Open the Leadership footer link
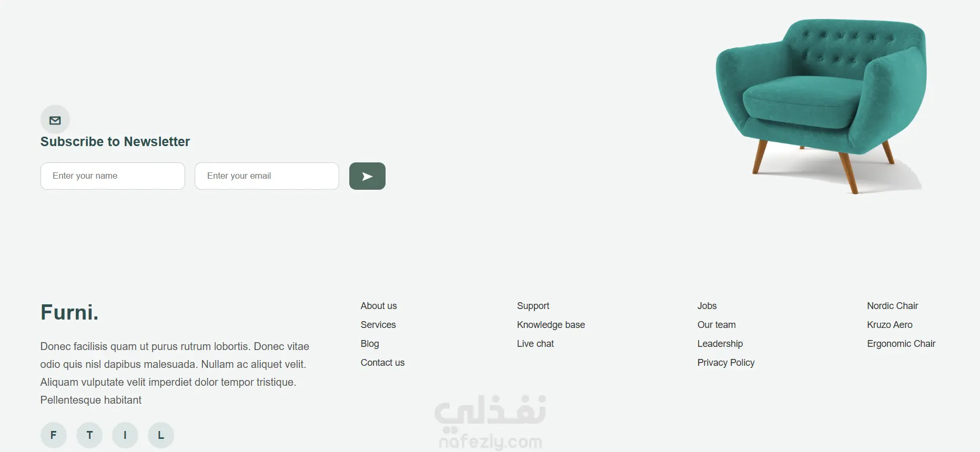Screen dimensions: 980x452 click(x=720, y=344)
